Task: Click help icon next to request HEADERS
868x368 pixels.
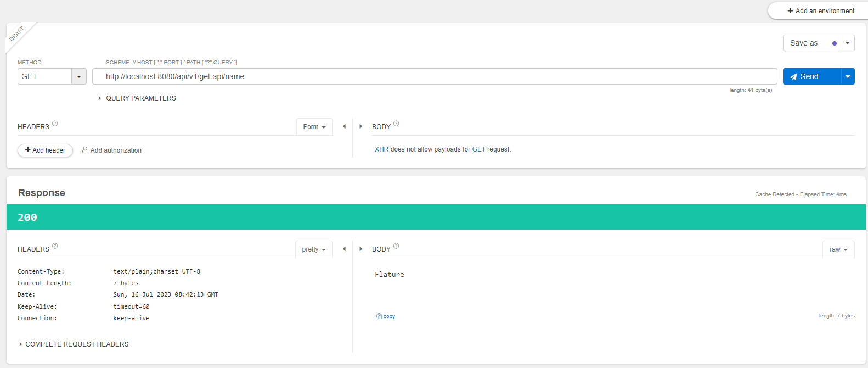Action: point(55,124)
